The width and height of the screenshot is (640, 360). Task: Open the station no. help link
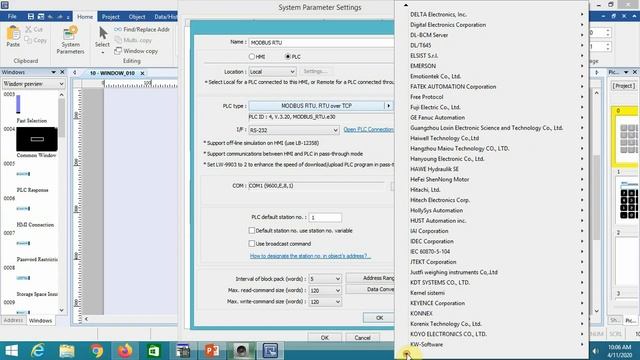[x=310, y=256]
